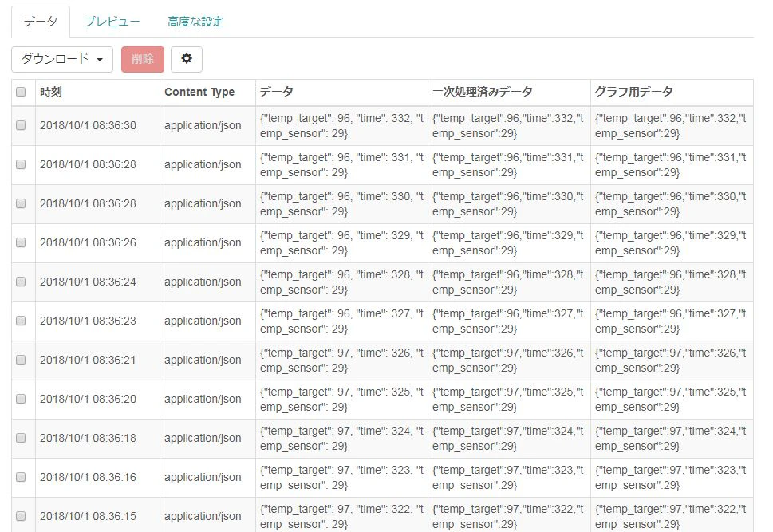Open the ダウンロード dropdown
Image resolution: width=773 pixels, height=532 pixels.
(62, 59)
